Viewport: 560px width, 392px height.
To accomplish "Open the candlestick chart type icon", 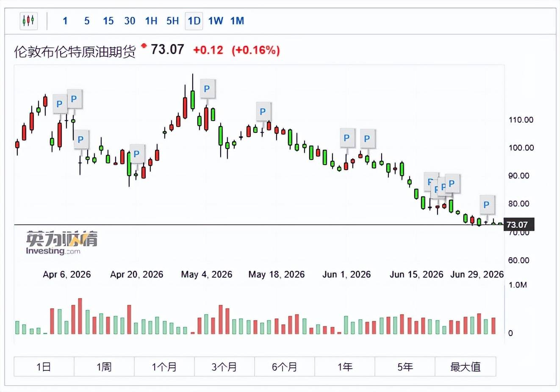I will point(28,21).
